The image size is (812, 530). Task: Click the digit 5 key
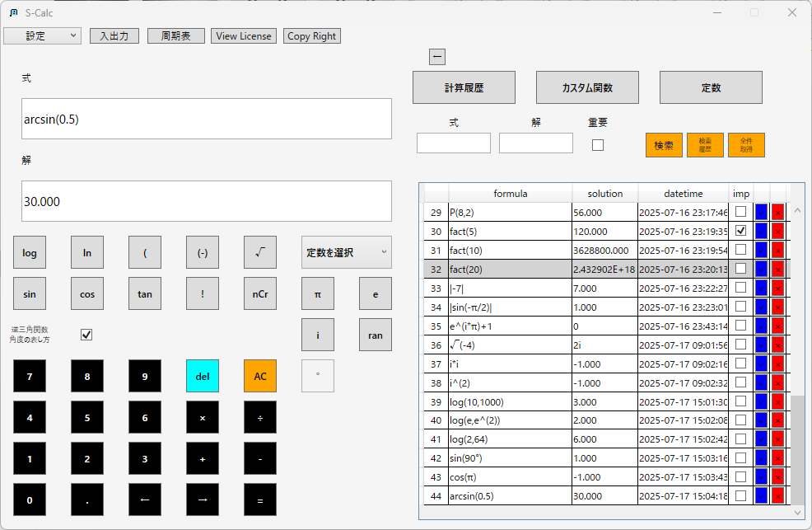[x=87, y=417]
